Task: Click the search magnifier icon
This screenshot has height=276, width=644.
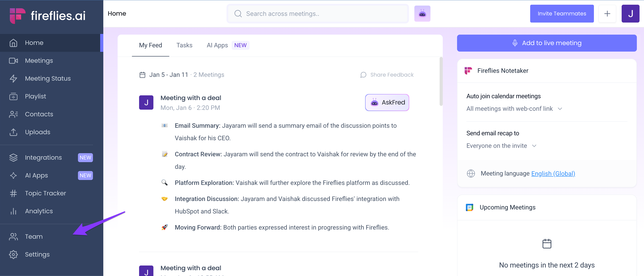Action: [x=238, y=13]
